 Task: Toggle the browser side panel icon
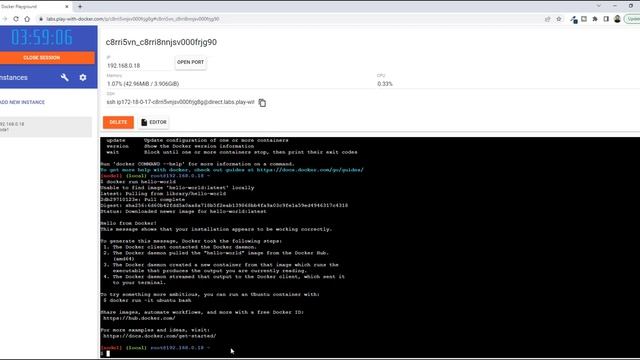(x=606, y=19)
